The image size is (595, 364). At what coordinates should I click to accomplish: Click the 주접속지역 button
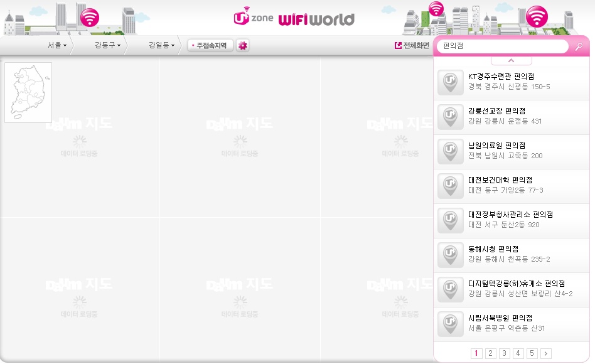pyautogui.click(x=210, y=46)
